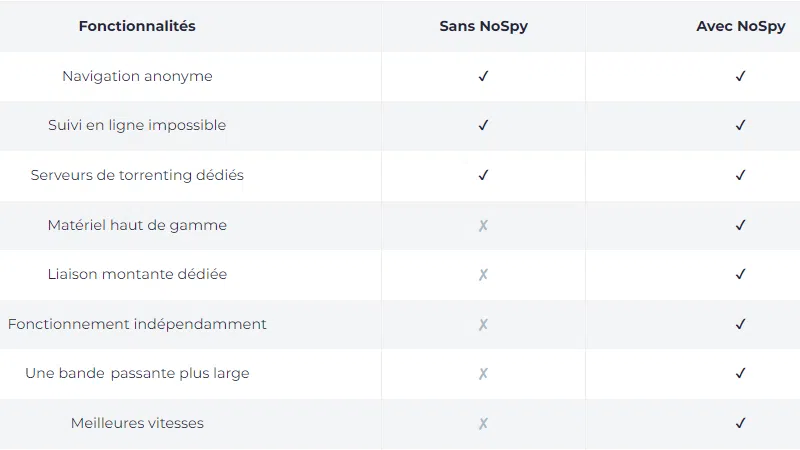Screen dimensions: 800x450
Task: Click Avec NoSpy checkmark for Meilleures vitesses
Action: click(741, 423)
